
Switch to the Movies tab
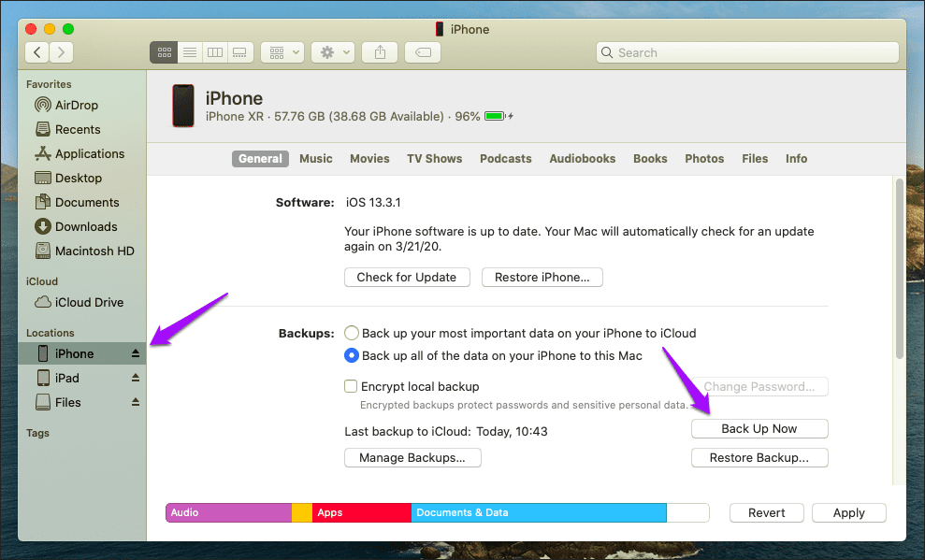coord(369,159)
